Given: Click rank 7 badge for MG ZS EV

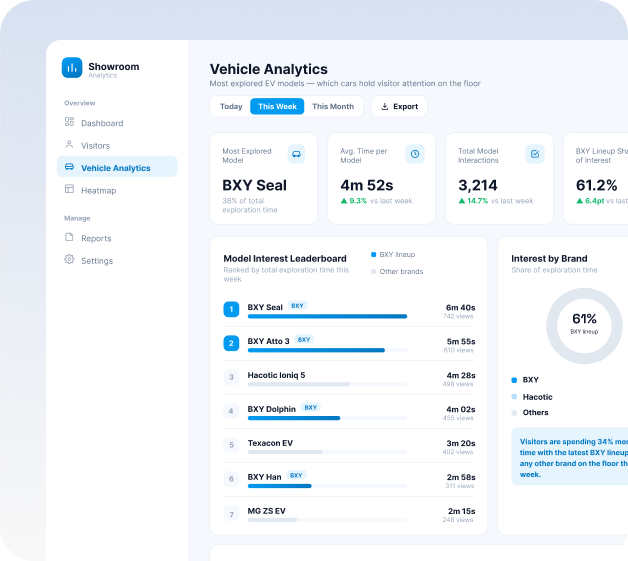Looking at the screenshot, I should [231, 514].
